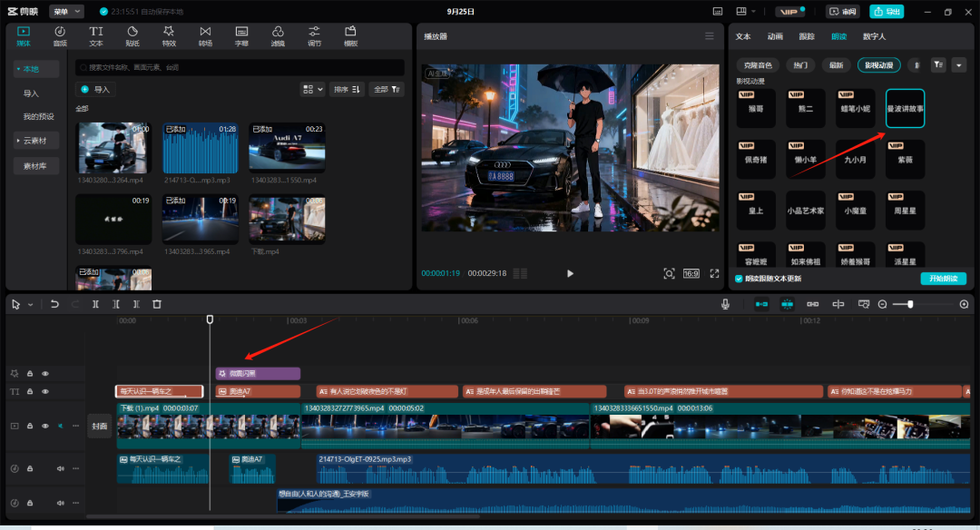This screenshot has height=530, width=980.
Task: Click the media search input field
Action: pos(240,67)
